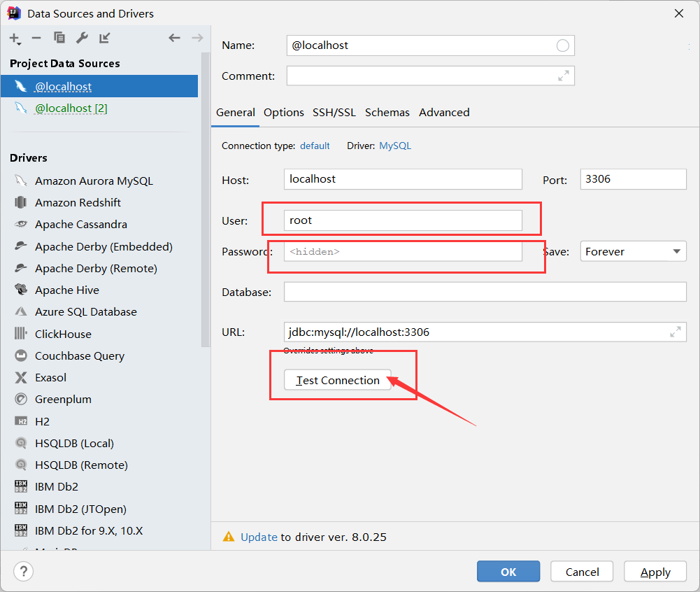
Task: Go back with the left arrow
Action: (x=175, y=38)
